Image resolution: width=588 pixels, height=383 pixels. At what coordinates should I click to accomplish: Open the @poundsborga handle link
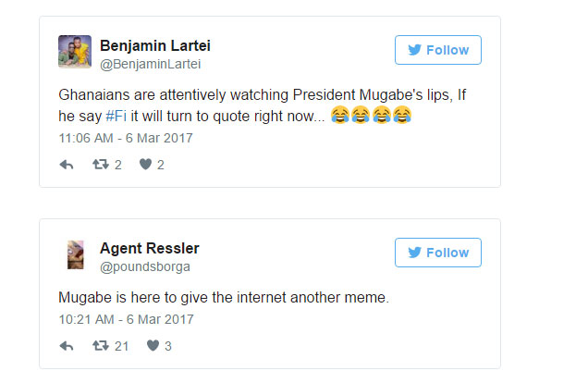(x=145, y=266)
